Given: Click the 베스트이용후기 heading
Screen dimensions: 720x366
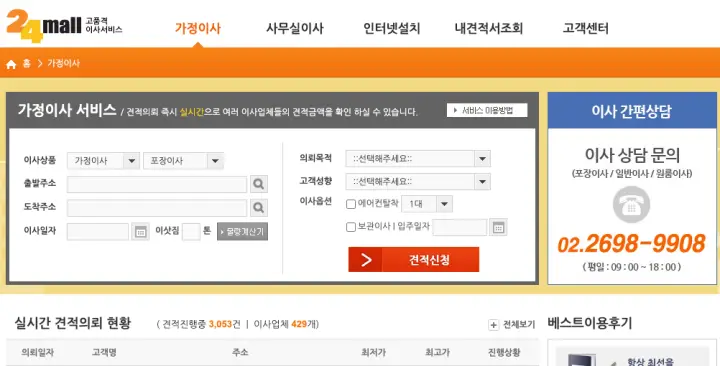Looking at the screenshot, I should 590,323.
